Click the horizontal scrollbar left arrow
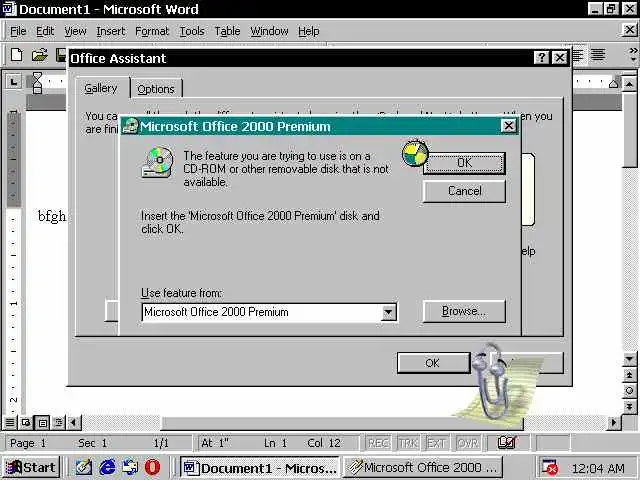The height and width of the screenshot is (480, 640). click(73, 423)
